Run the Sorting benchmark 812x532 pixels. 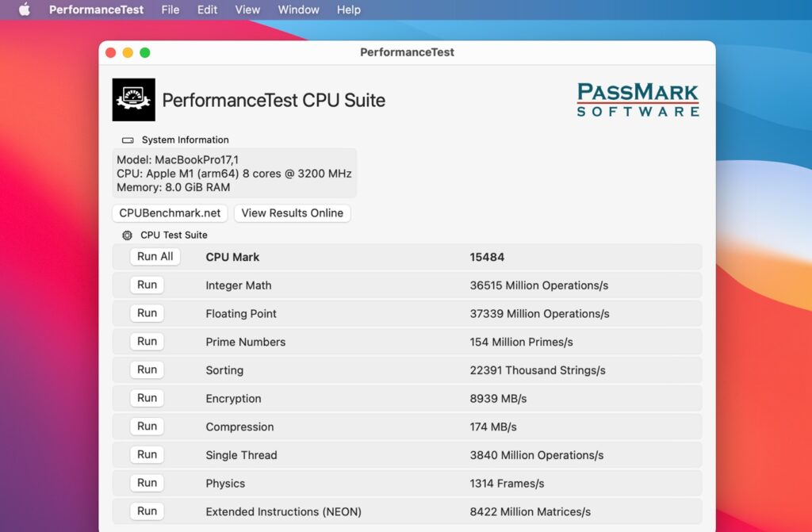click(147, 369)
